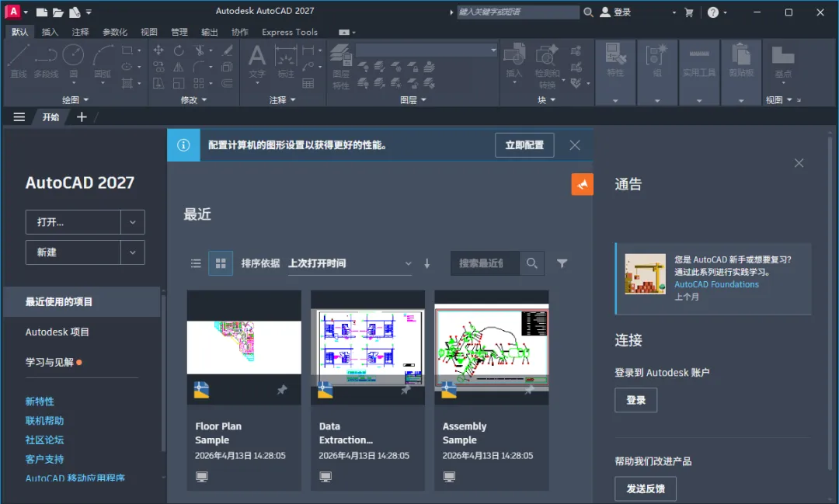Select the 开始 document tab
This screenshot has width=839, height=504.
click(x=50, y=117)
